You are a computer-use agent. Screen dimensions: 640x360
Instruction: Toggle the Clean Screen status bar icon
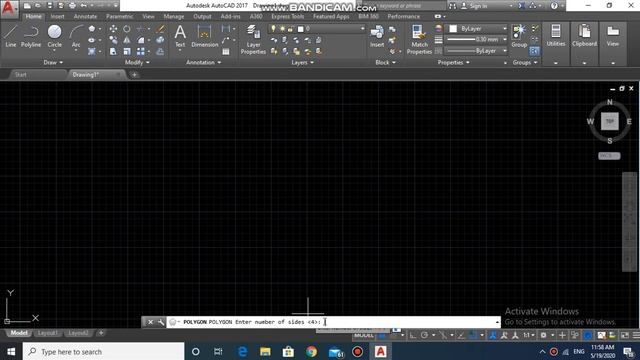click(x=625, y=336)
